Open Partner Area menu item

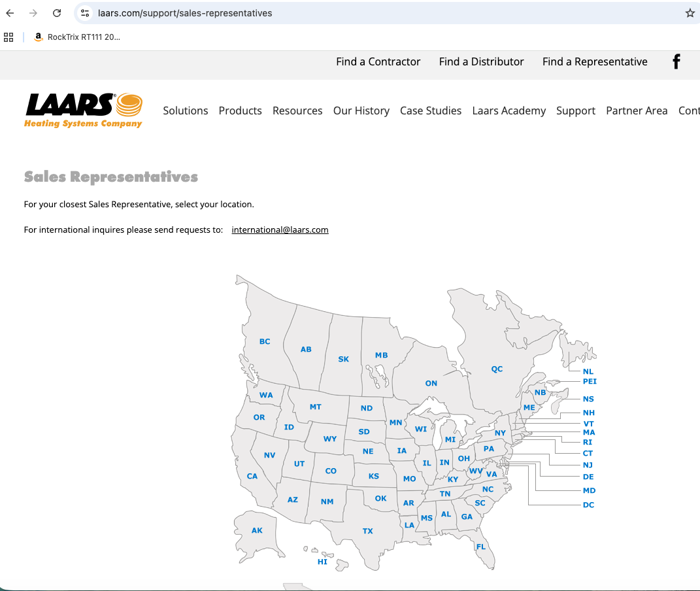[x=637, y=110]
